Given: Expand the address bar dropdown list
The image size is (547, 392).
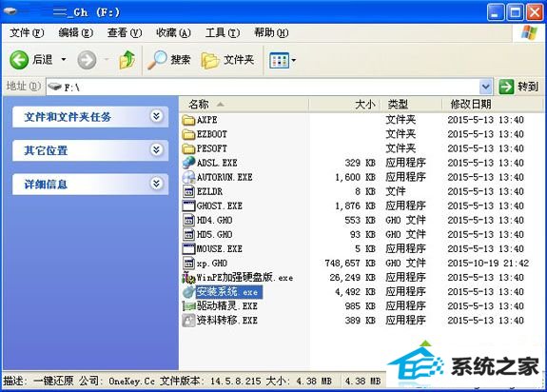Looking at the screenshot, I should pos(485,87).
